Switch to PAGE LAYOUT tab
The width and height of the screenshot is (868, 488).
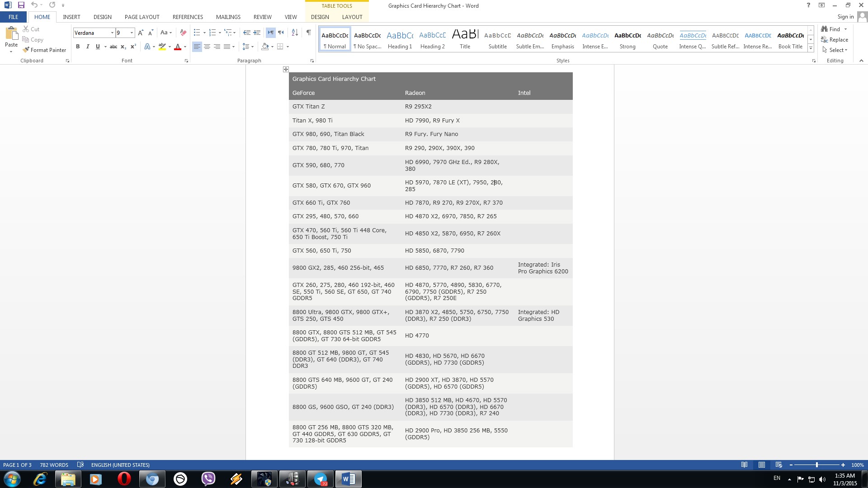click(142, 17)
